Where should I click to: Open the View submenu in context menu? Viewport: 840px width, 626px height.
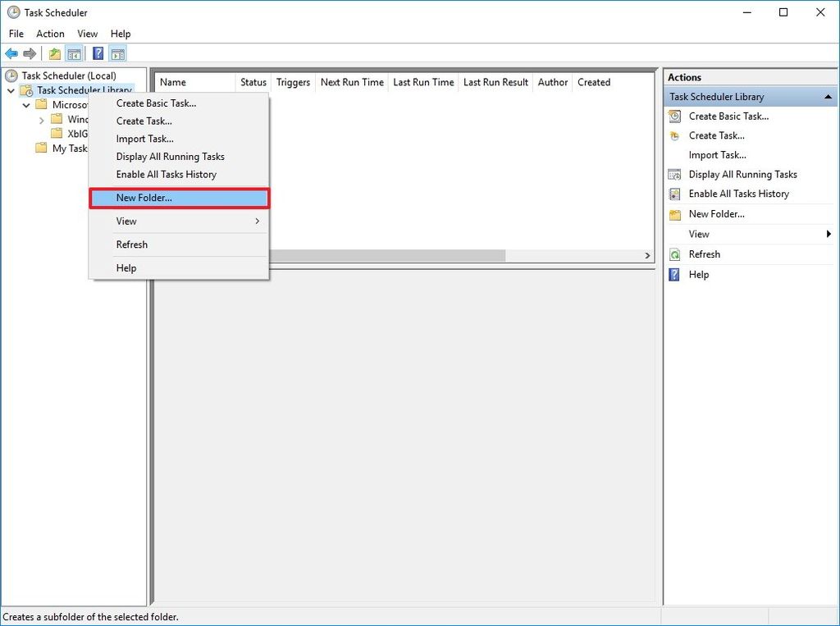pyautogui.click(x=180, y=221)
